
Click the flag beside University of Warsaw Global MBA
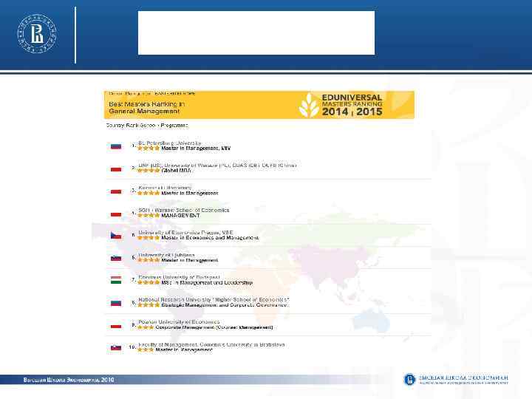point(116,169)
